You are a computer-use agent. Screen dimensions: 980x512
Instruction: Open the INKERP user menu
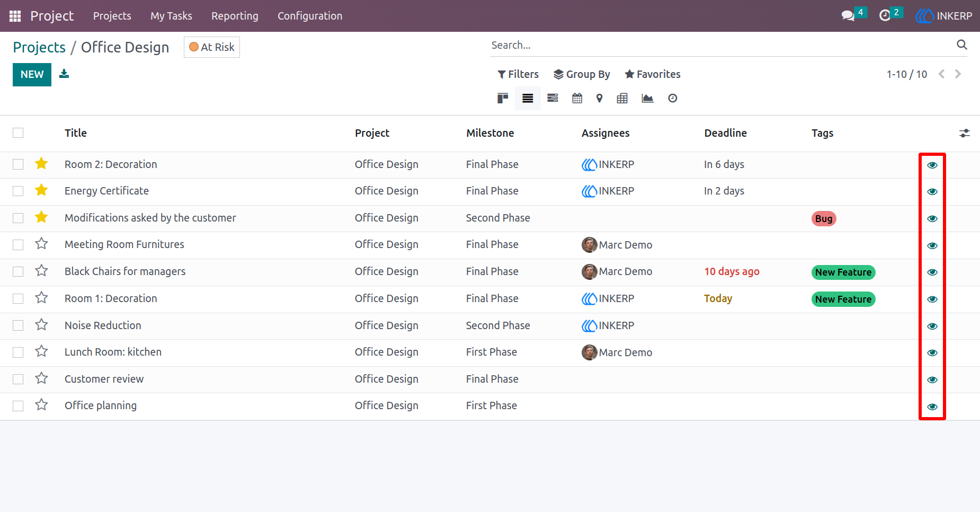click(x=944, y=16)
